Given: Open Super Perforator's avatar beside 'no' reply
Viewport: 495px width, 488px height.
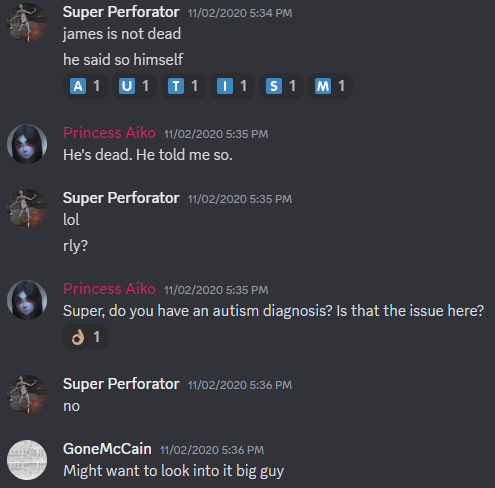Looking at the screenshot, I should tap(27, 395).
